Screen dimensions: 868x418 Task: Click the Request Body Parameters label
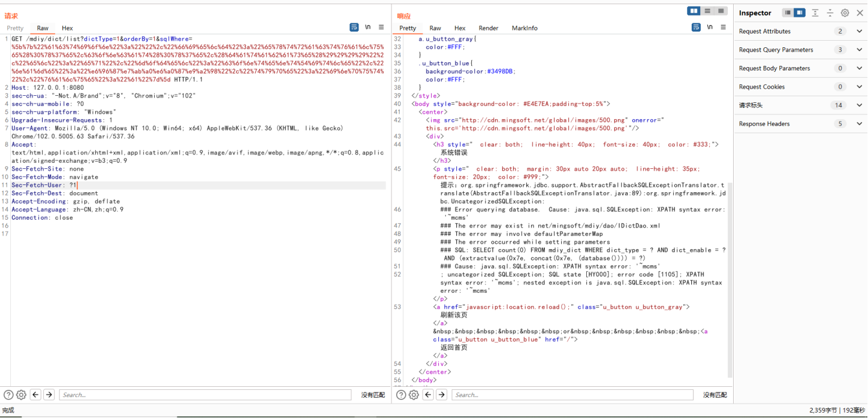[774, 68]
